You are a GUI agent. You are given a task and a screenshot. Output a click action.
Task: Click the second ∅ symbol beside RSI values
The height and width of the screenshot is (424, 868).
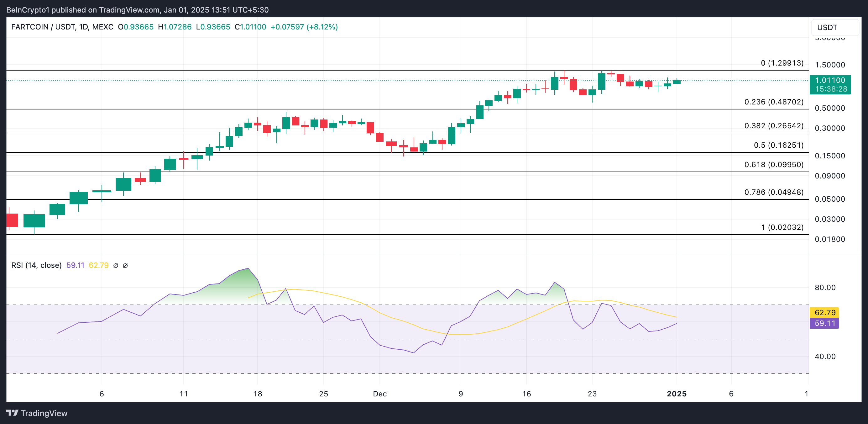[x=125, y=265]
